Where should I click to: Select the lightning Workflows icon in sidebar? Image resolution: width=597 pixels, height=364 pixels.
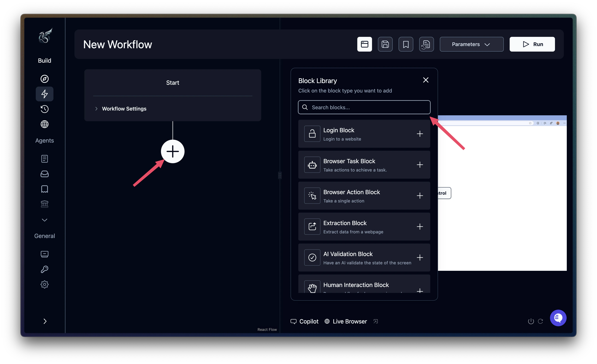pos(45,94)
